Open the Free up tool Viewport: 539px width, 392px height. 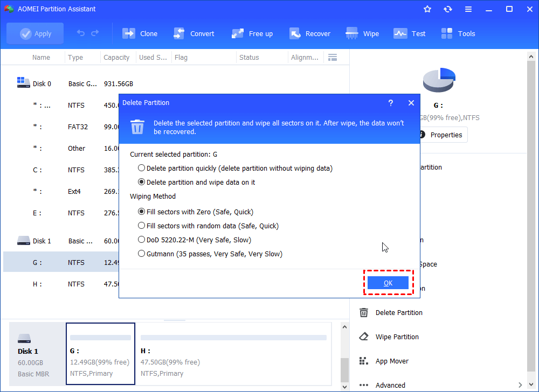point(252,33)
